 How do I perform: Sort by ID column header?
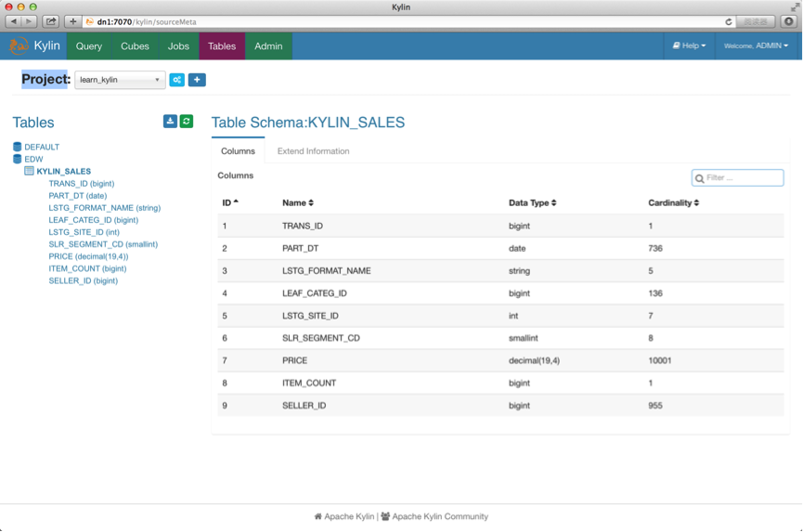pos(230,202)
